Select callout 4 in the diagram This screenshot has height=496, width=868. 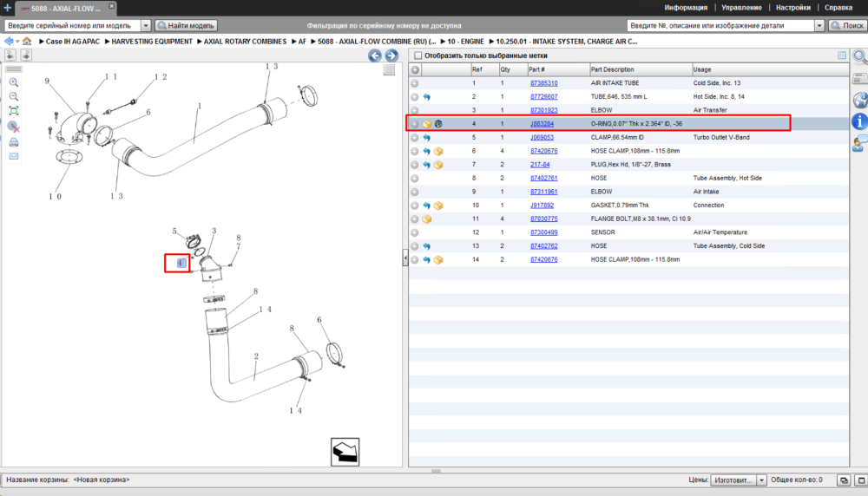click(x=180, y=264)
